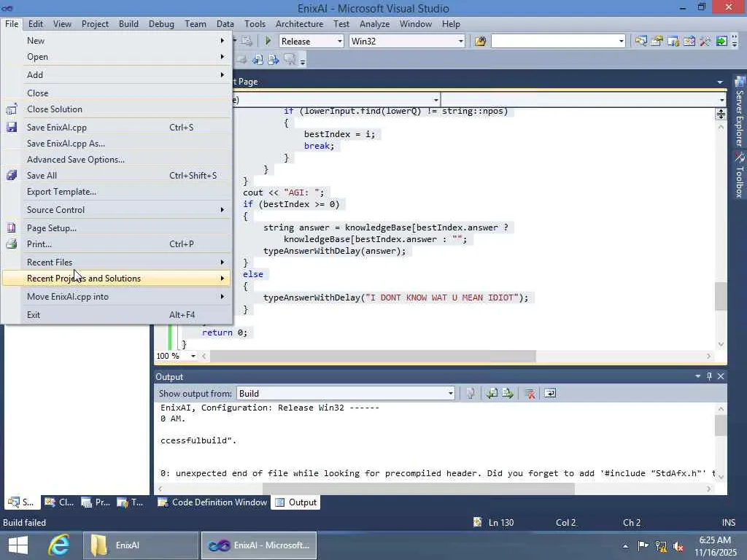Open the Toolbox side panel
The height and width of the screenshot is (560, 747).
739,176
